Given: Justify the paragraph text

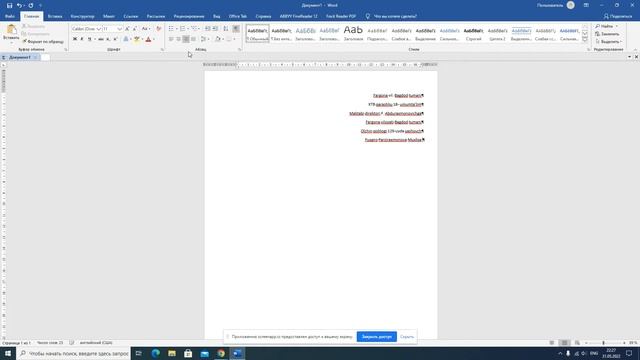Looking at the screenshot, I should pyautogui.click(x=193, y=39).
